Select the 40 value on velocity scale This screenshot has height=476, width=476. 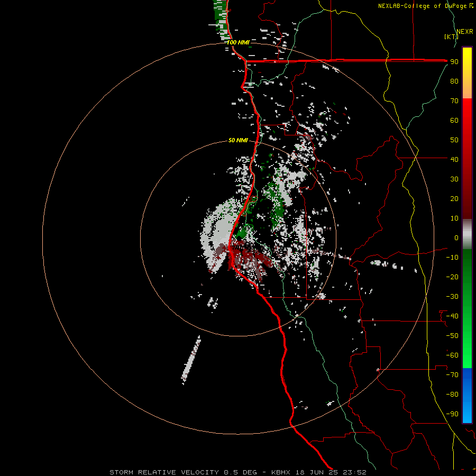454,159
